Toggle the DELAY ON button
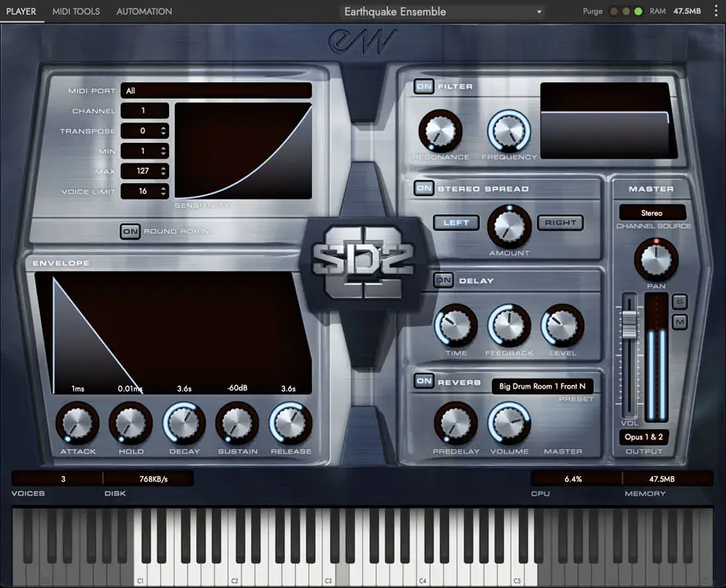The width and height of the screenshot is (726, 588). point(443,280)
